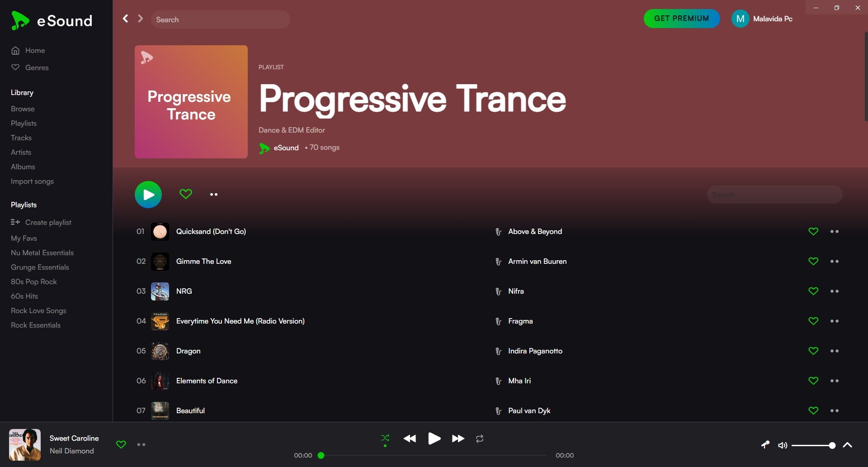Click the artist icon beside Indira Paganotto

(x=498, y=351)
